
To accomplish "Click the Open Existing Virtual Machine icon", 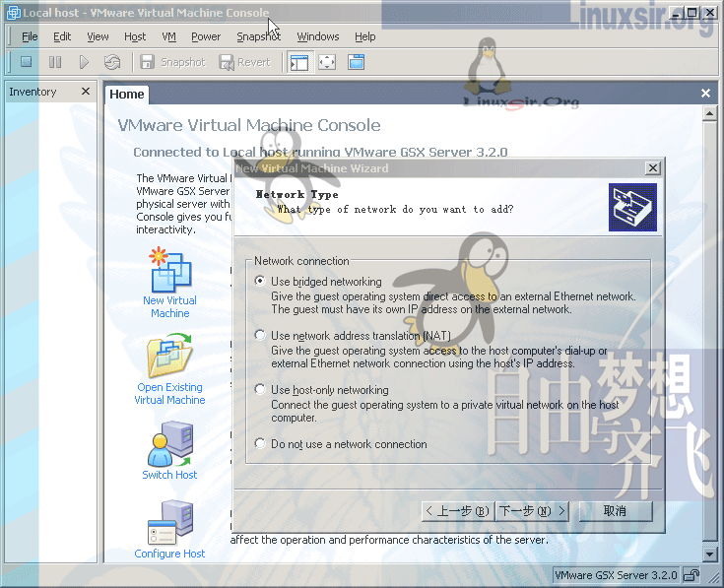I will click(x=169, y=356).
